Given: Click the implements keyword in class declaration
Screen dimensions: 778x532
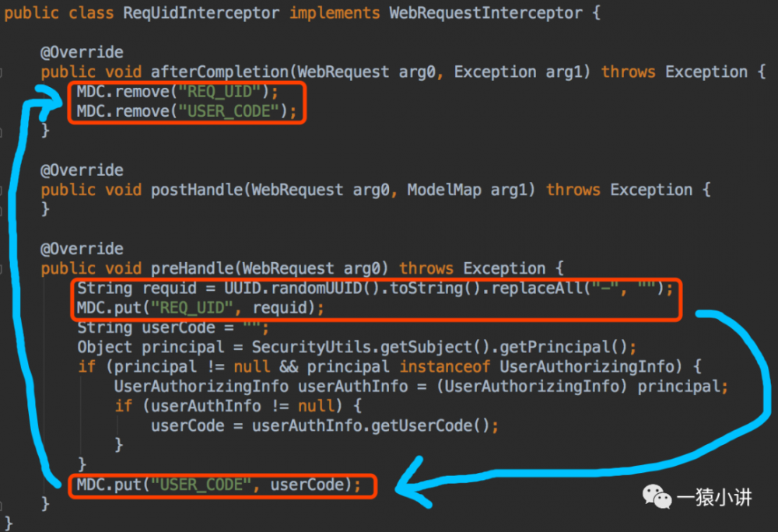Looking at the screenshot, I should coord(335,12).
